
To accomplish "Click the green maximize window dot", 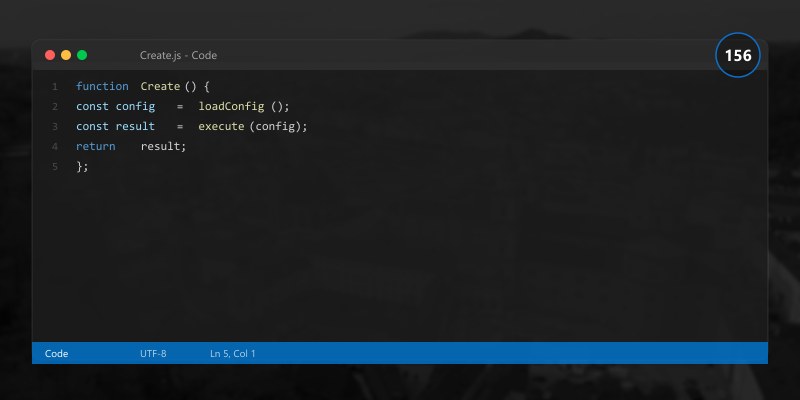I will [82, 55].
